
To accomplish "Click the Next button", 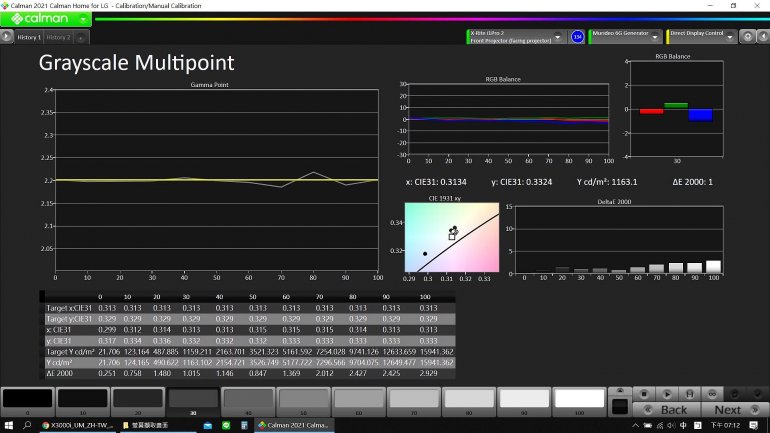I will tap(734, 409).
